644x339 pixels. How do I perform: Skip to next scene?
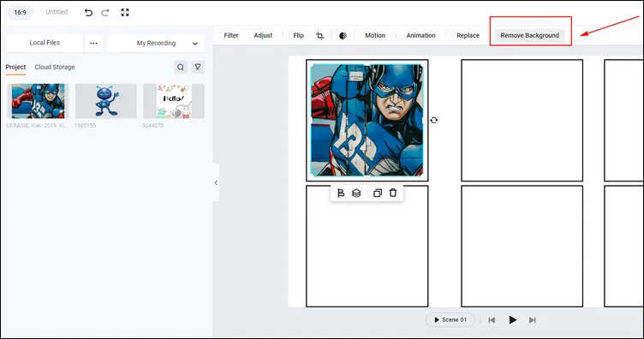[x=533, y=320]
